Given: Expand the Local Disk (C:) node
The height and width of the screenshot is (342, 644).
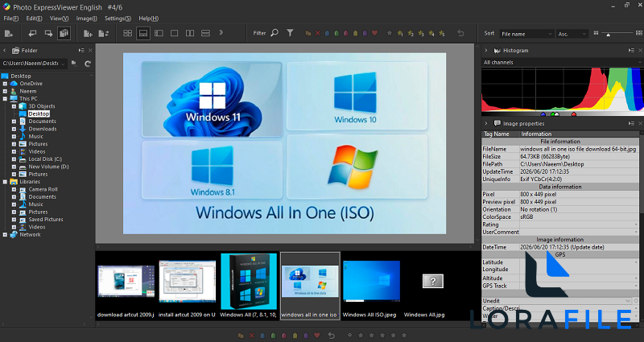Looking at the screenshot, I should (x=14, y=159).
